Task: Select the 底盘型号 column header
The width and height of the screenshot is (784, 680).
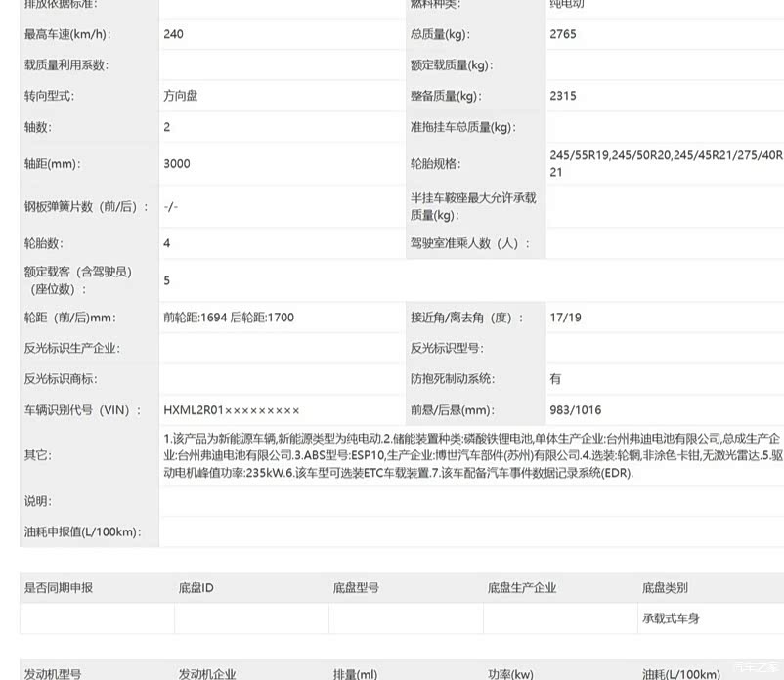Action: click(x=356, y=588)
